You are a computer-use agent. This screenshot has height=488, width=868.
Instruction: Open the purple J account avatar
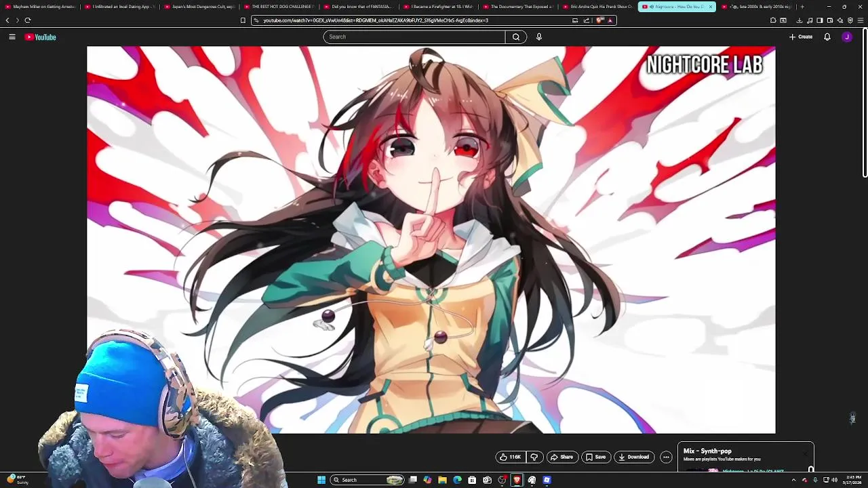tap(847, 37)
